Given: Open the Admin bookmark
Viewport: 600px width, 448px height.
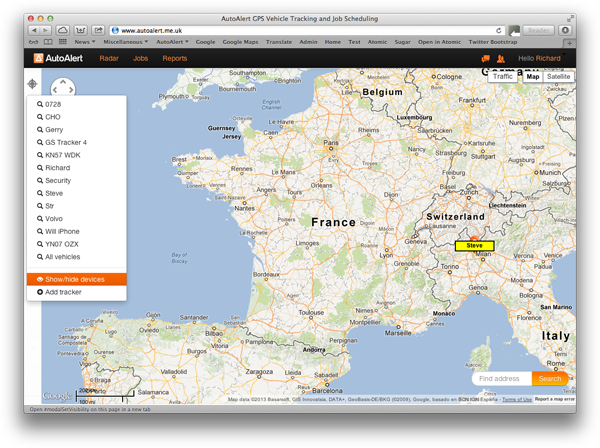Looking at the screenshot, I should 308,42.
